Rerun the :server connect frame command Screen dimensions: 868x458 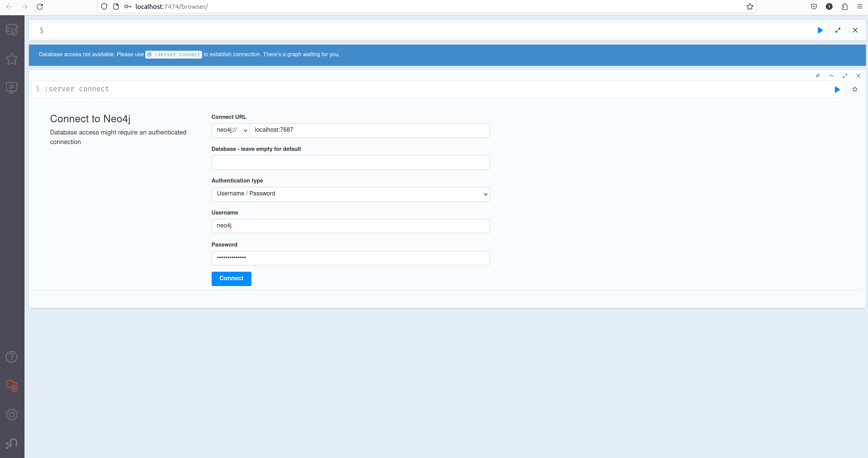(837, 89)
